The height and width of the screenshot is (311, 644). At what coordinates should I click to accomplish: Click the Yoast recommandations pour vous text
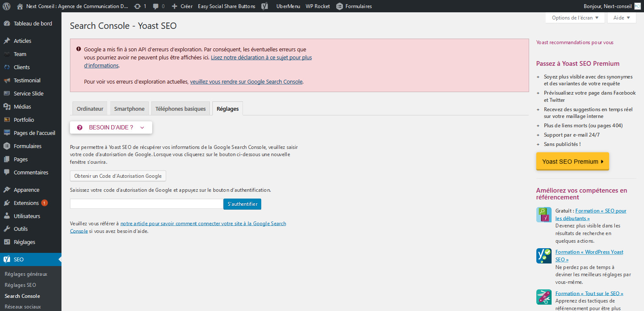tap(574, 42)
